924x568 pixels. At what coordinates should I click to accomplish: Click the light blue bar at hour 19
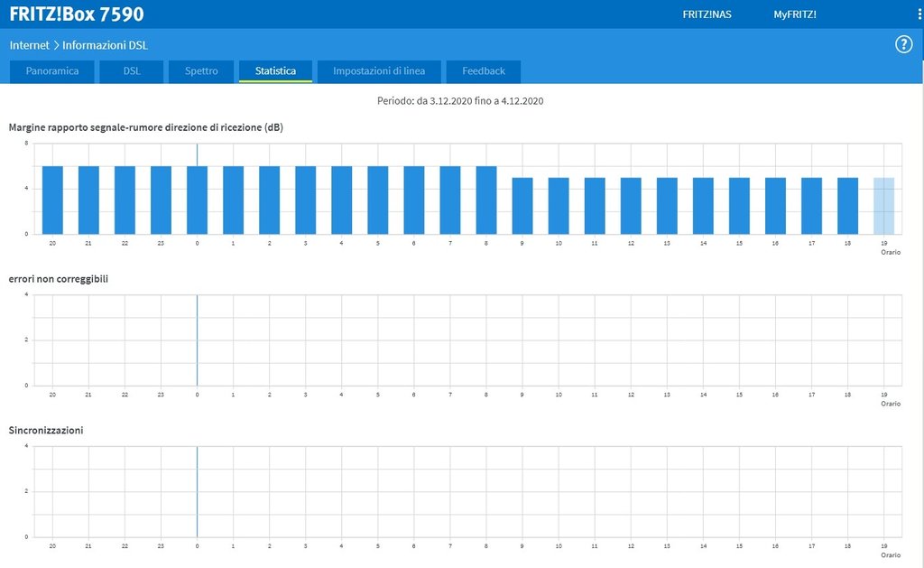(883, 206)
